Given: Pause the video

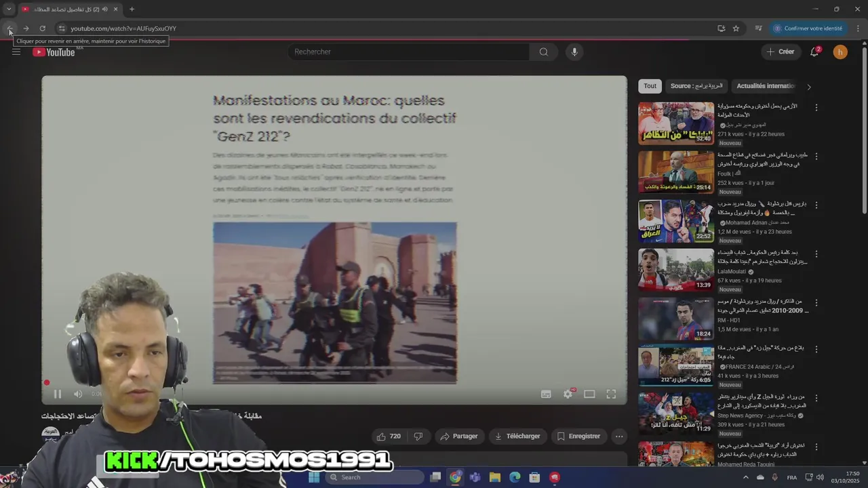Looking at the screenshot, I should 58,394.
